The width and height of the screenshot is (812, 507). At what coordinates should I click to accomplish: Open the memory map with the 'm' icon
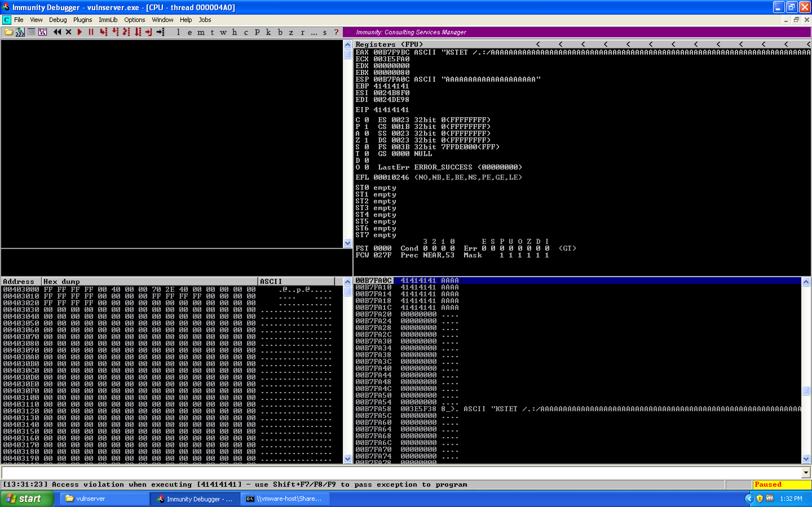point(201,32)
